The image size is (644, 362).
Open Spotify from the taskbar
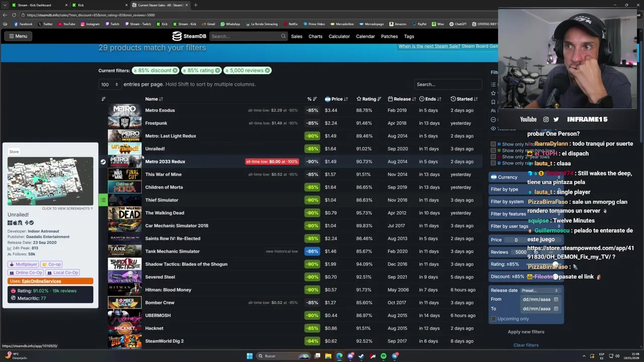(x=383, y=356)
